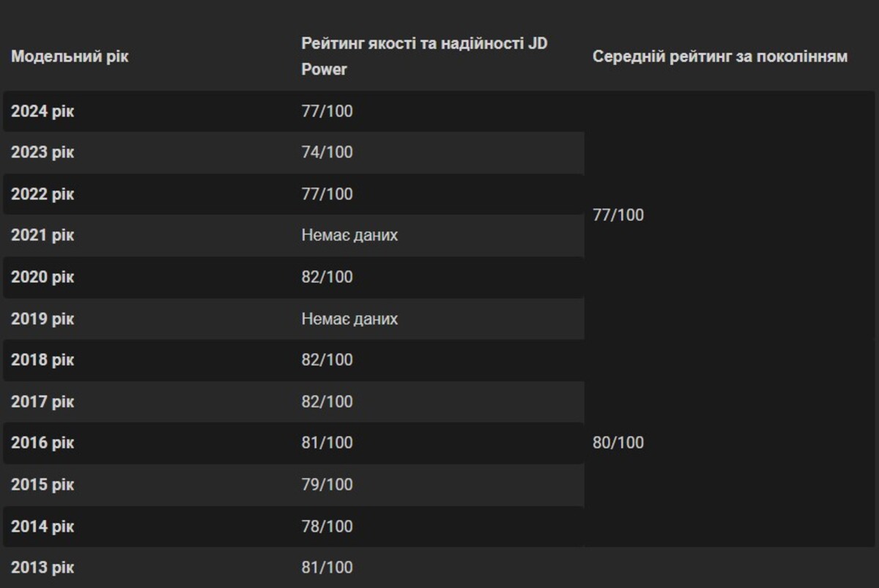
Task: Click "Немає даних" in the 2019 row
Action: coord(349,319)
